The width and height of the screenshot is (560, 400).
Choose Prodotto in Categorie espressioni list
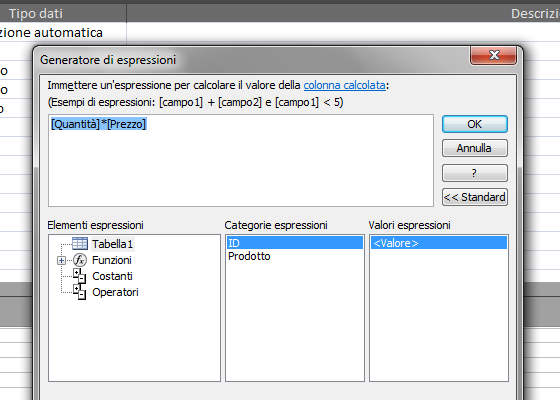coord(249,256)
